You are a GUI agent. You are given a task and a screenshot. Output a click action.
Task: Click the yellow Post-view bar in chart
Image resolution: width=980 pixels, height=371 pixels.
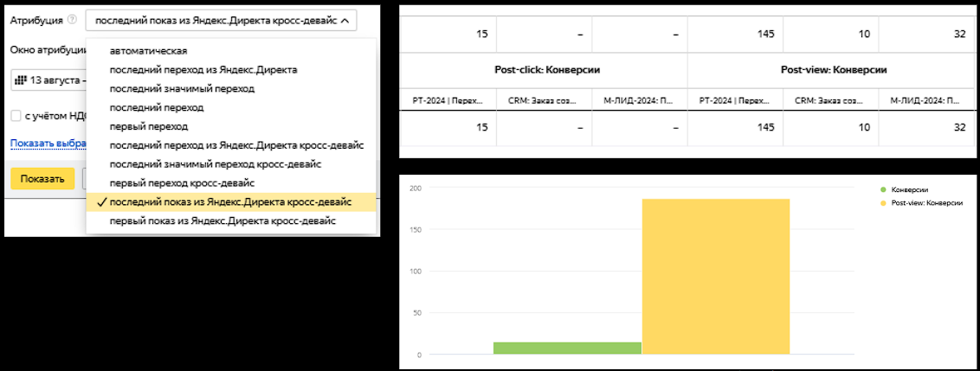coord(716,277)
